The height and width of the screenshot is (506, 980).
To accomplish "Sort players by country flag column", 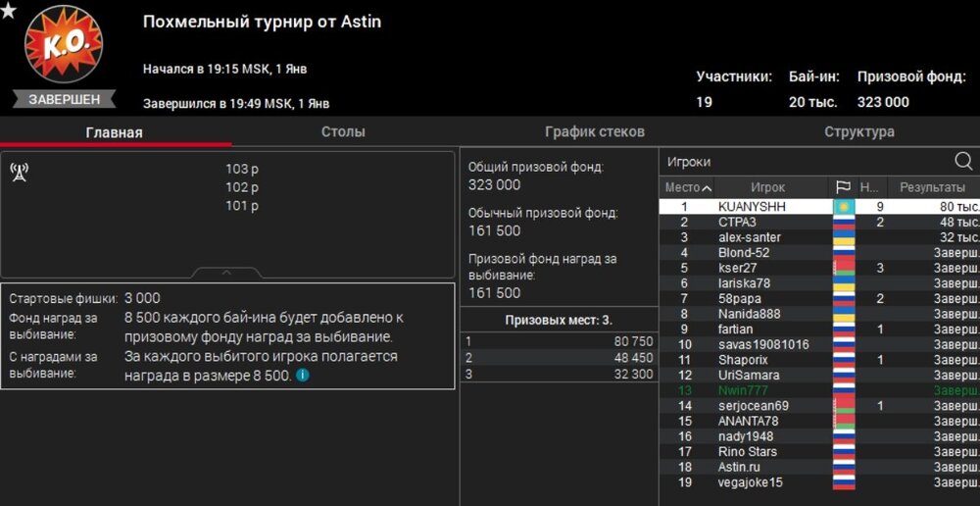I will [843, 187].
